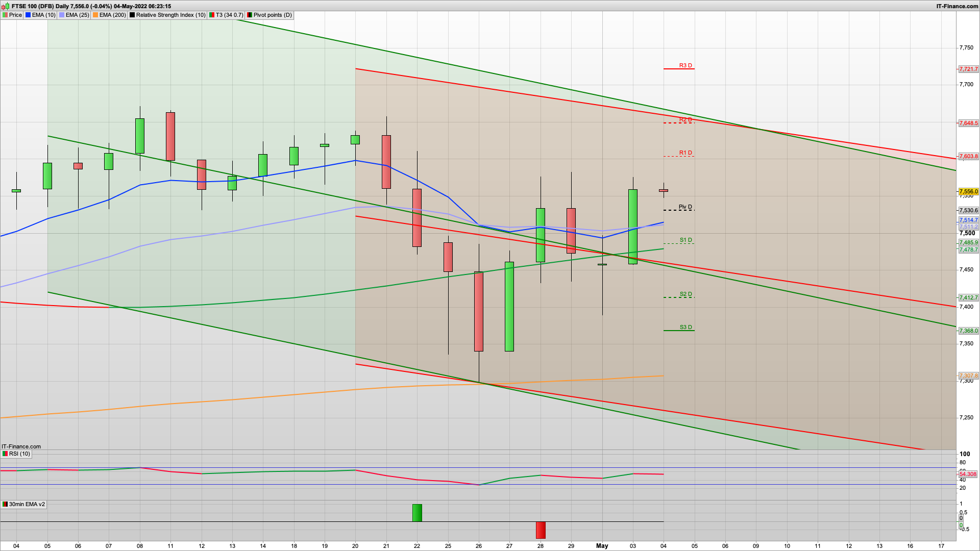Click the green 30min EMA histogram bar
This screenshot has height=551, width=980.
[417, 512]
